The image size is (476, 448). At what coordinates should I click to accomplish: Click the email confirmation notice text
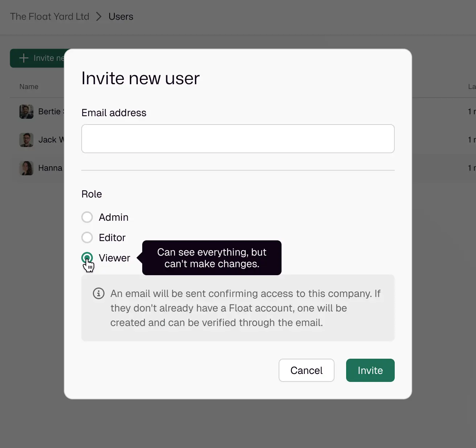pos(245,308)
